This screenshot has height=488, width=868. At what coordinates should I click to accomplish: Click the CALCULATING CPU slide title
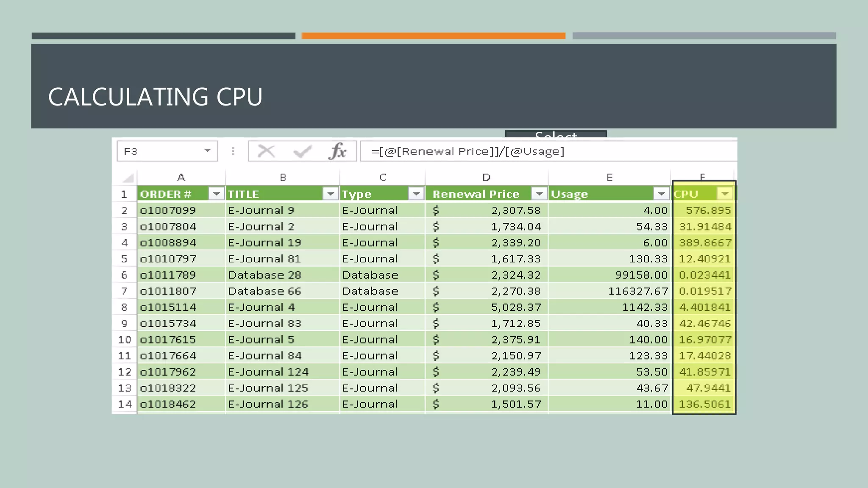155,97
